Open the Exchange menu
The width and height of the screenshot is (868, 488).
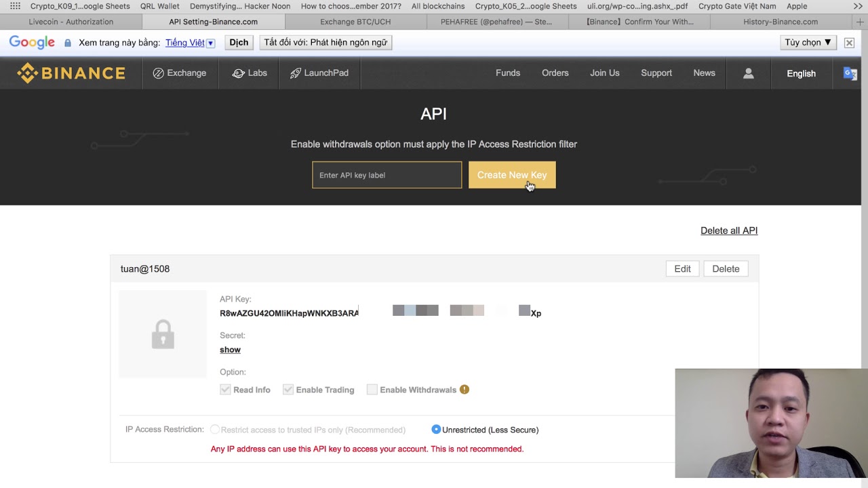(180, 73)
